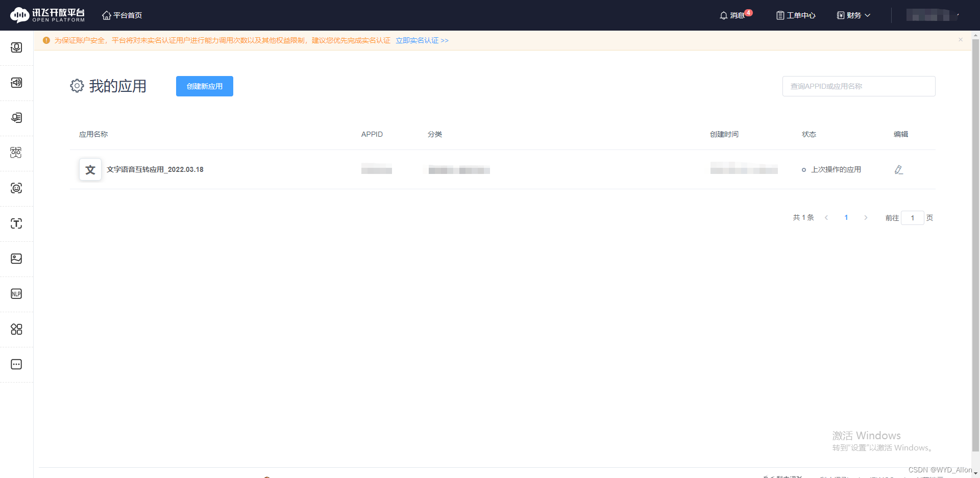Open the speech recognition sidebar icon
The image size is (980, 478).
(x=16, y=47)
